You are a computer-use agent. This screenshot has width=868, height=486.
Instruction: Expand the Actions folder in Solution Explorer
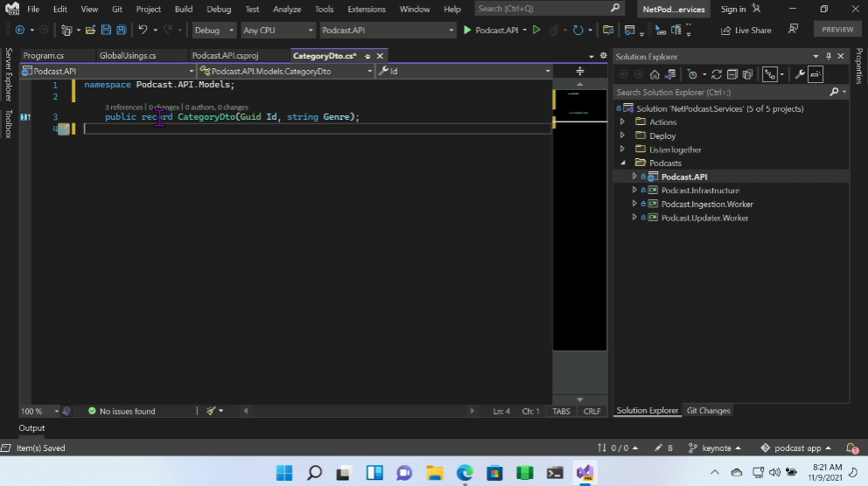tap(622, 122)
